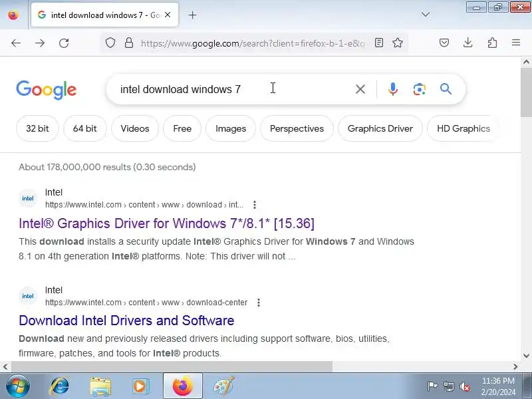Click the vertical scrollbar thumb
This screenshot has width=532, height=399.
526,92
